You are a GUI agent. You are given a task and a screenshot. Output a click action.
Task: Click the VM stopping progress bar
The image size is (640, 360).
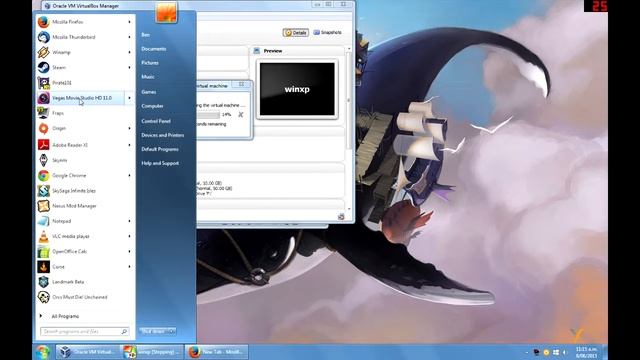click(208, 115)
